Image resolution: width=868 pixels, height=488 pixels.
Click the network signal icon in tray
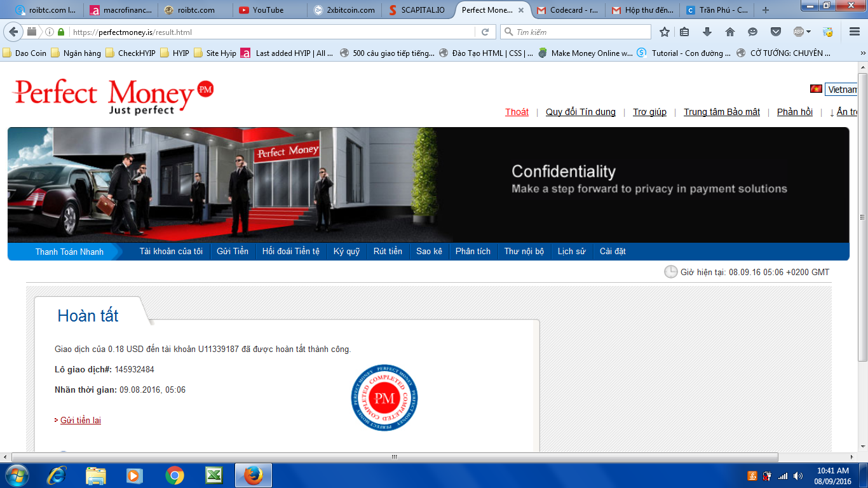point(782,476)
